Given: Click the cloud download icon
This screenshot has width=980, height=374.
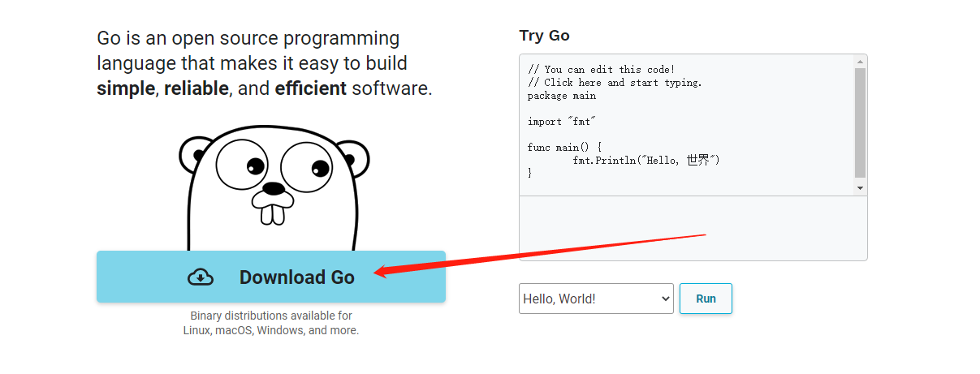Looking at the screenshot, I should (x=201, y=277).
